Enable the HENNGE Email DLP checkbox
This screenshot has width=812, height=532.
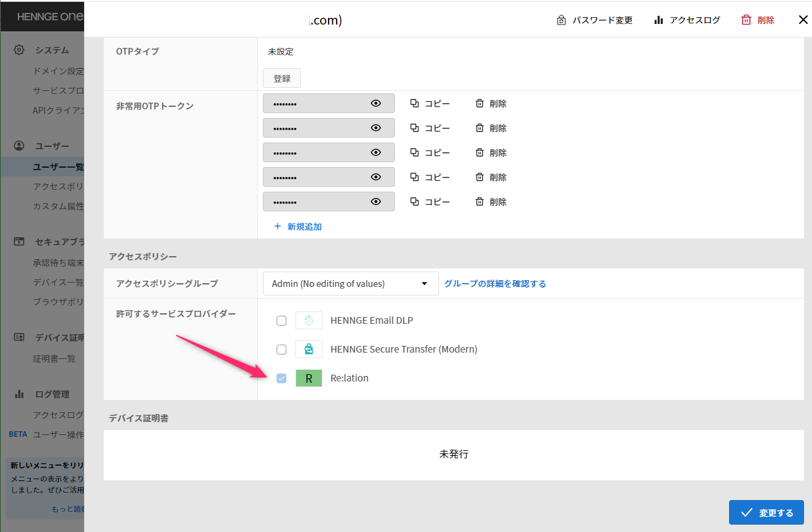click(281, 321)
